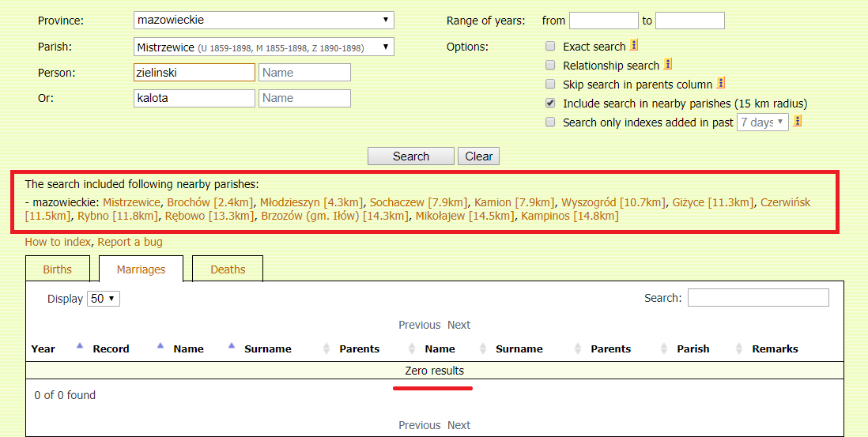Viewport: 868px width, 437px height.
Task: Click the Range of years 'from' field
Action: pos(603,21)
